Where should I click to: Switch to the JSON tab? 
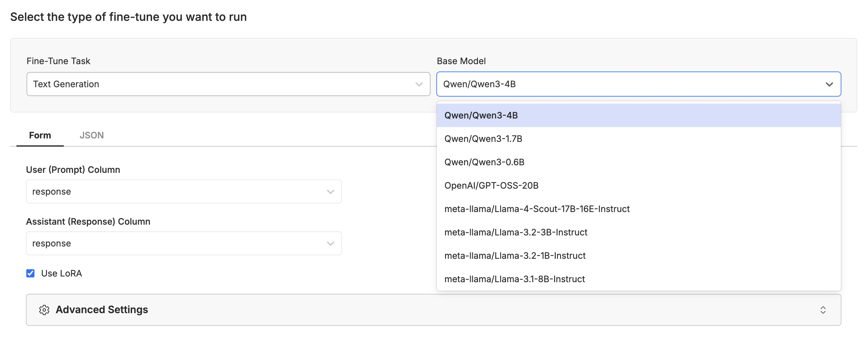click(x=92, y=135)
